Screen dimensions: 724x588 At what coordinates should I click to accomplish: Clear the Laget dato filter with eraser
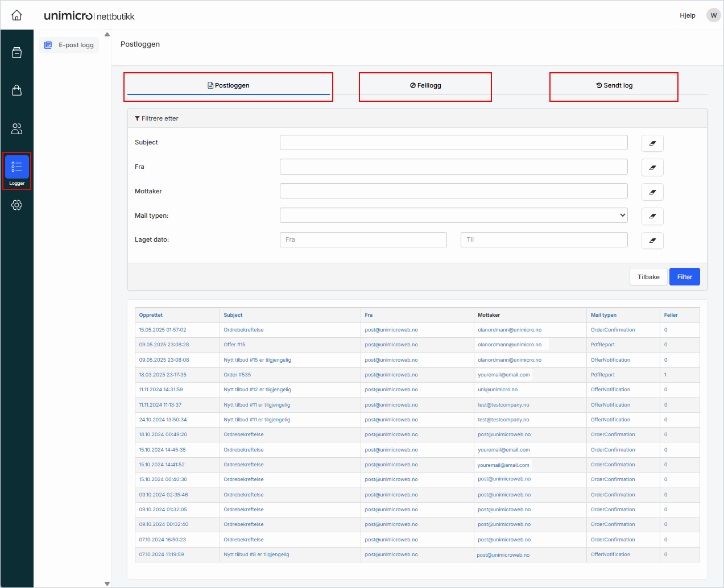tap(652, 241)
